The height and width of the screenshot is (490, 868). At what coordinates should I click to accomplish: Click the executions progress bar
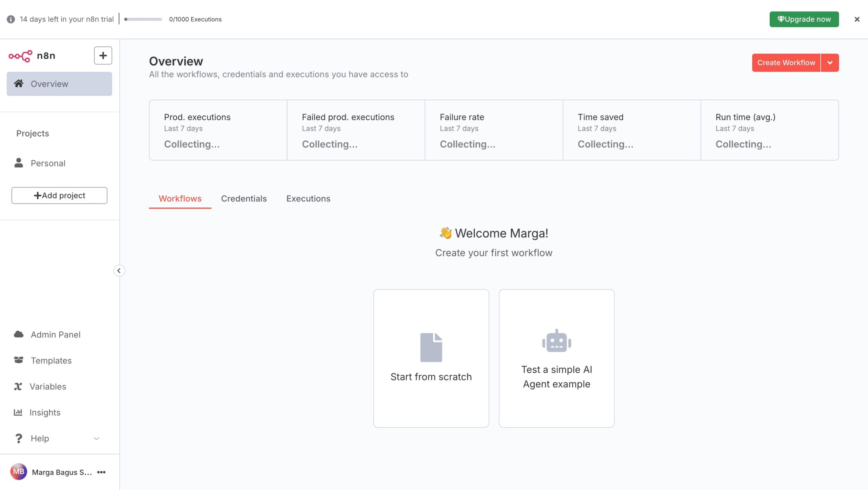[x=143, y=19]
